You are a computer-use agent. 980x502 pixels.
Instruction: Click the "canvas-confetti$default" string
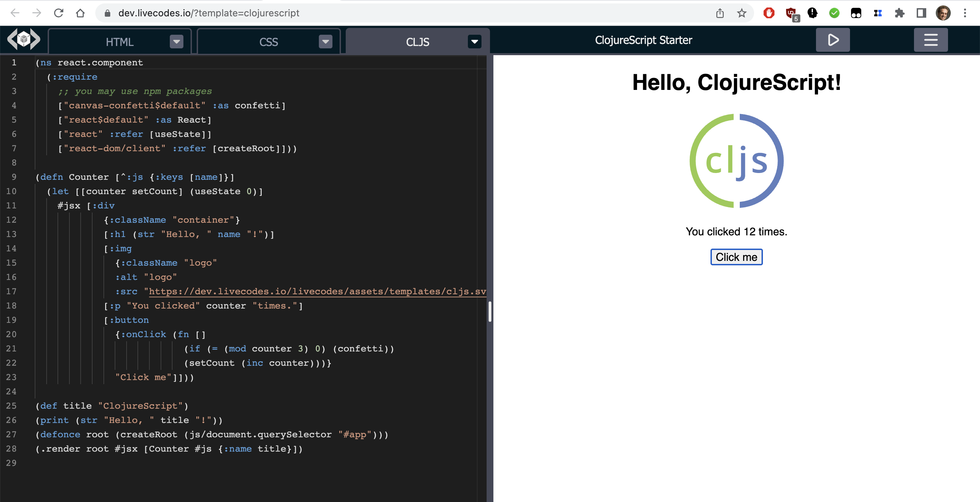pyautogui.click(x=134, y=106)
